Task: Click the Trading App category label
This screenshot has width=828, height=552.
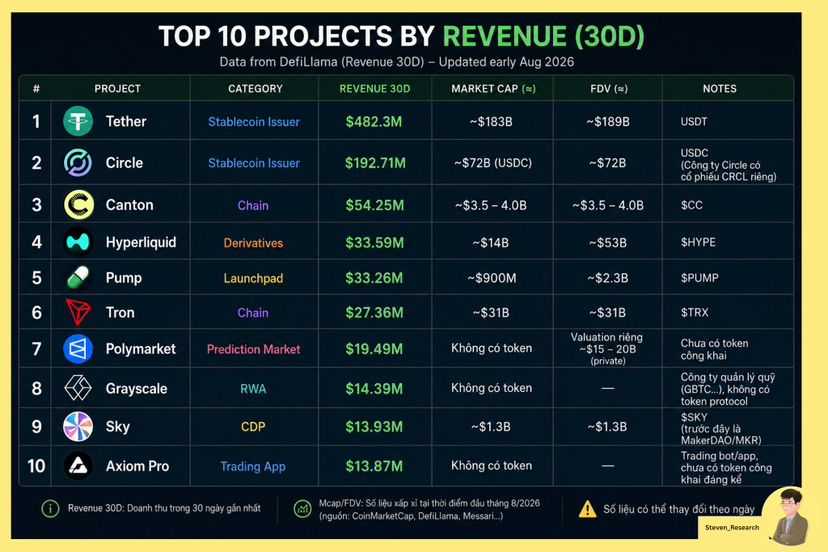Action: [x=253, y=466]
